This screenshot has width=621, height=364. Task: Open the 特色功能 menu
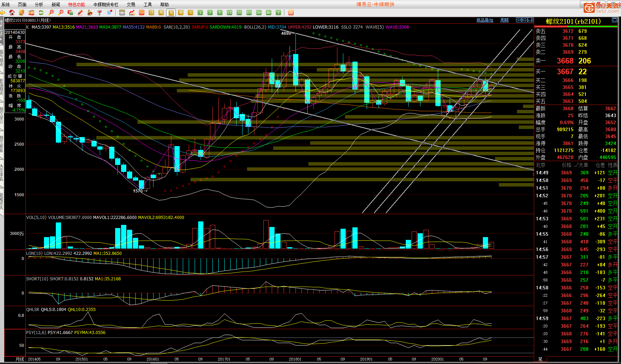click(76, 5)
